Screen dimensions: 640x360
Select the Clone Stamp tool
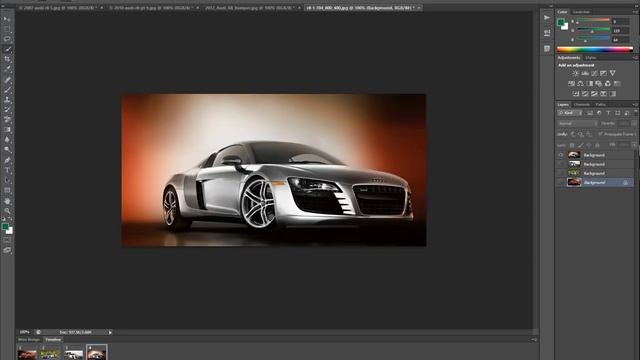click(7, 99)
